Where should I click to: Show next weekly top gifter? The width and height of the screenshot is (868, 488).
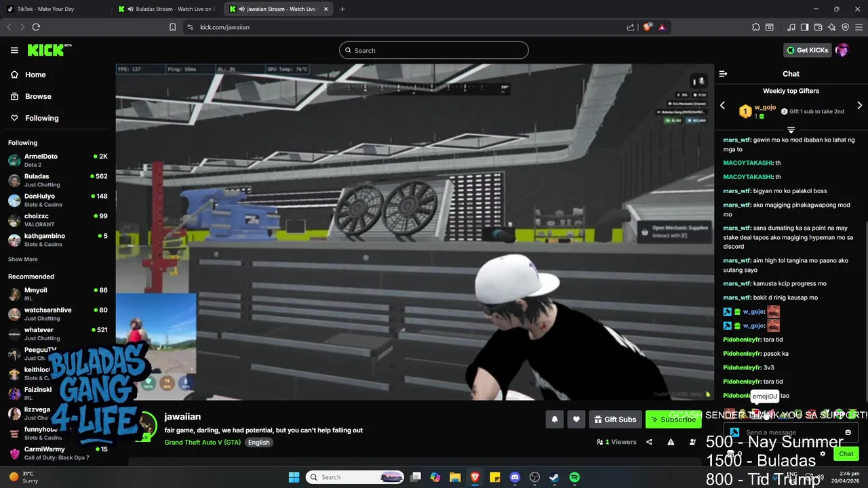(x=859, y=106)
